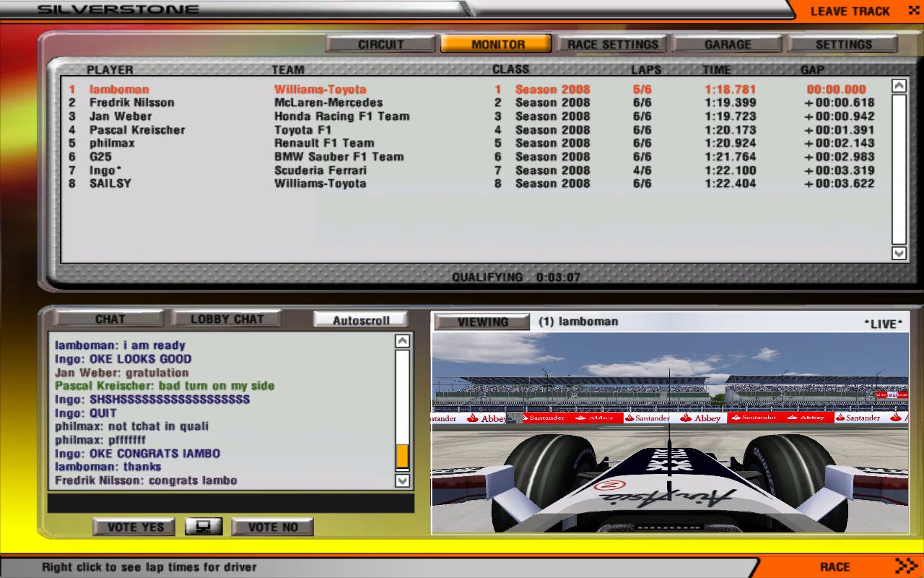Image resolution: width=924 pixels, height=578 pixels.
Task: Open the Circuit tab
Action: coord(380,44)
